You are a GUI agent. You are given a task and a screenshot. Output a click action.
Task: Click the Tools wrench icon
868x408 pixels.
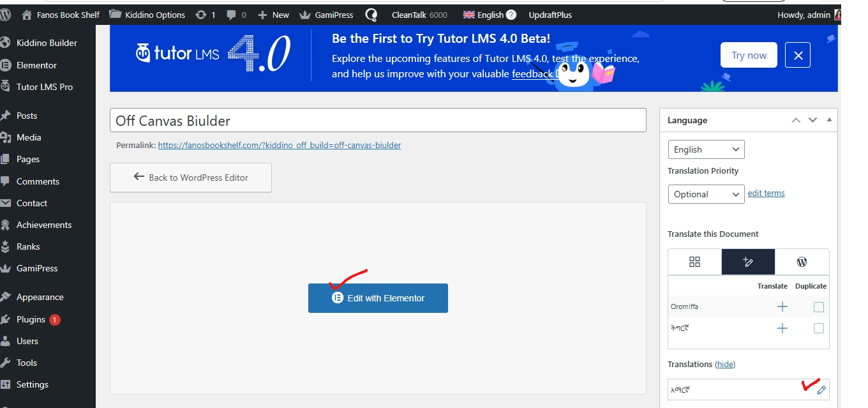[x=5, y=363]
